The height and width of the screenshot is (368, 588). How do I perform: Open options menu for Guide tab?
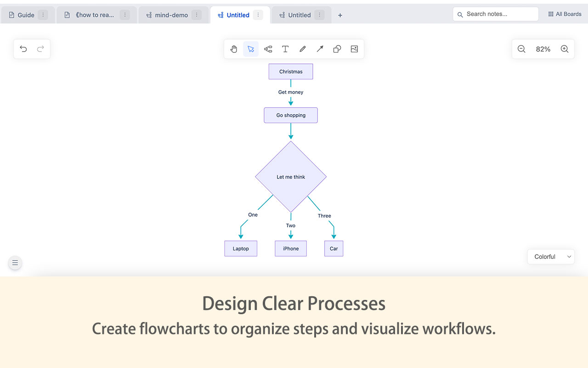coord(43,15)
